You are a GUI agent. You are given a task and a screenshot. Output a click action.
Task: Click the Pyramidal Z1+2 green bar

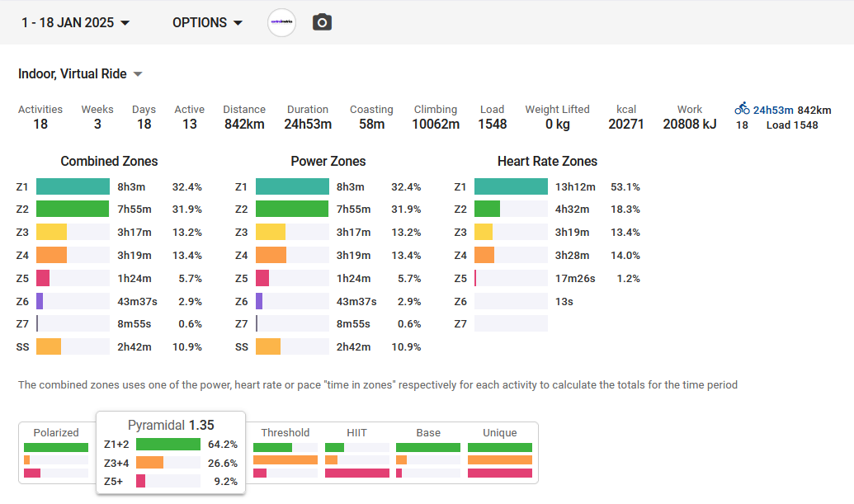point(168,445)
